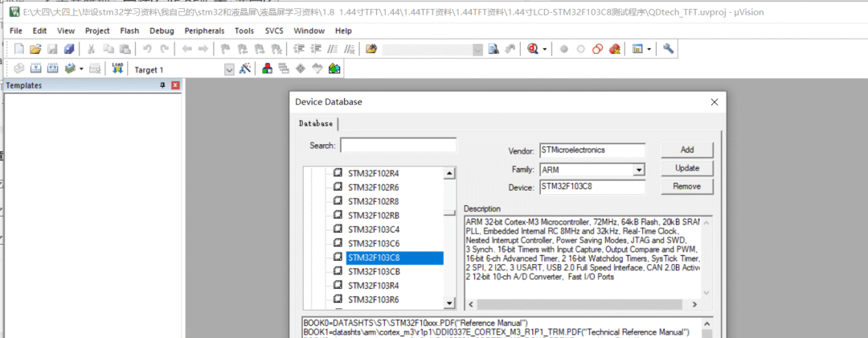Select STM32F103CB in the device list
Image resolution: width=868 pixels, height=338 pixels.
pyautogui.click(x=374, y=272)
